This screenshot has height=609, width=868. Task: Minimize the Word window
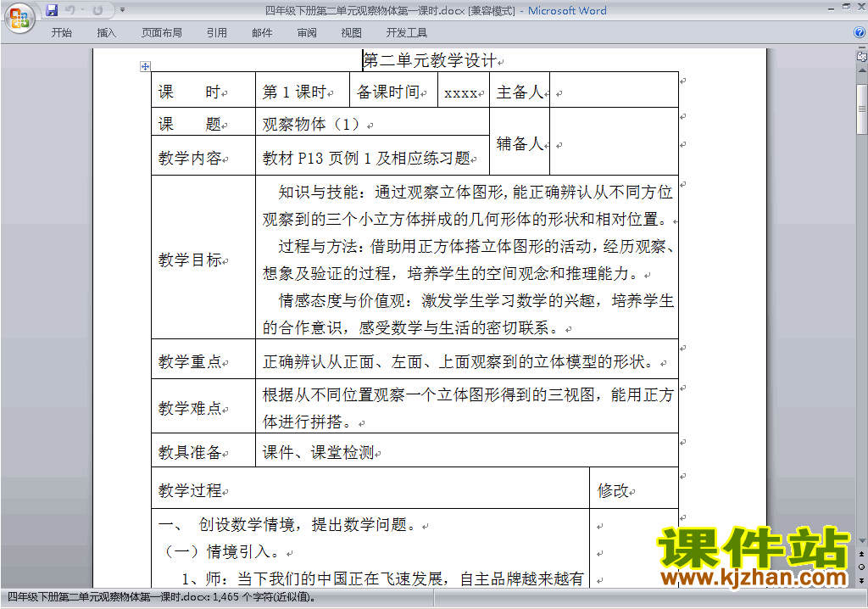point(831,8)
